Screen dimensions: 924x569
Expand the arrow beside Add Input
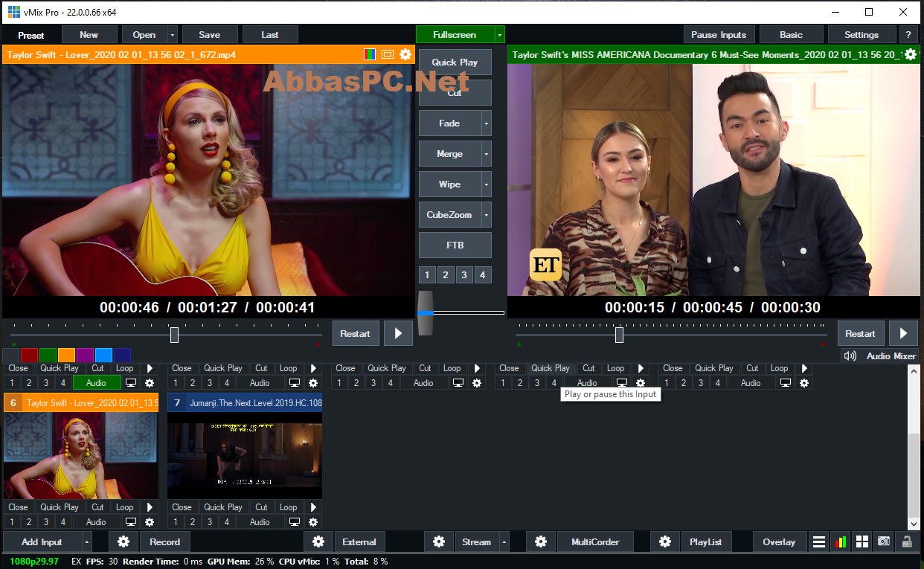coord(86,541)
